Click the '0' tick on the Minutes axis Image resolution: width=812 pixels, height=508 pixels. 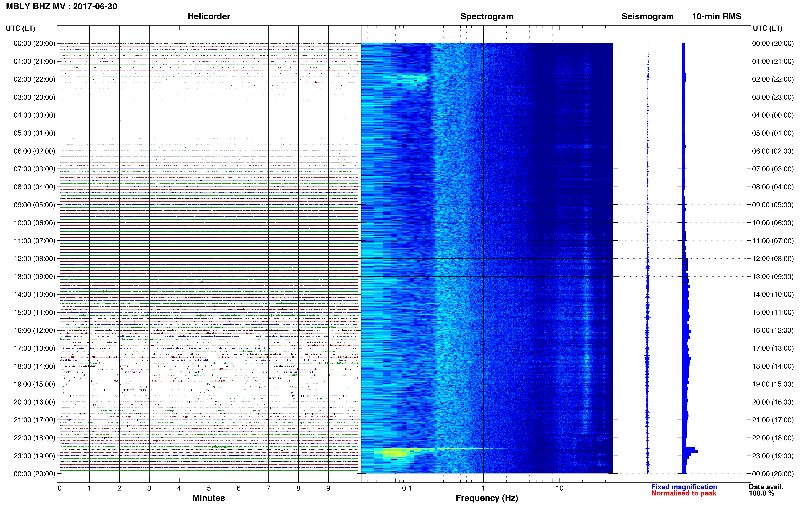tap(59, 488)
